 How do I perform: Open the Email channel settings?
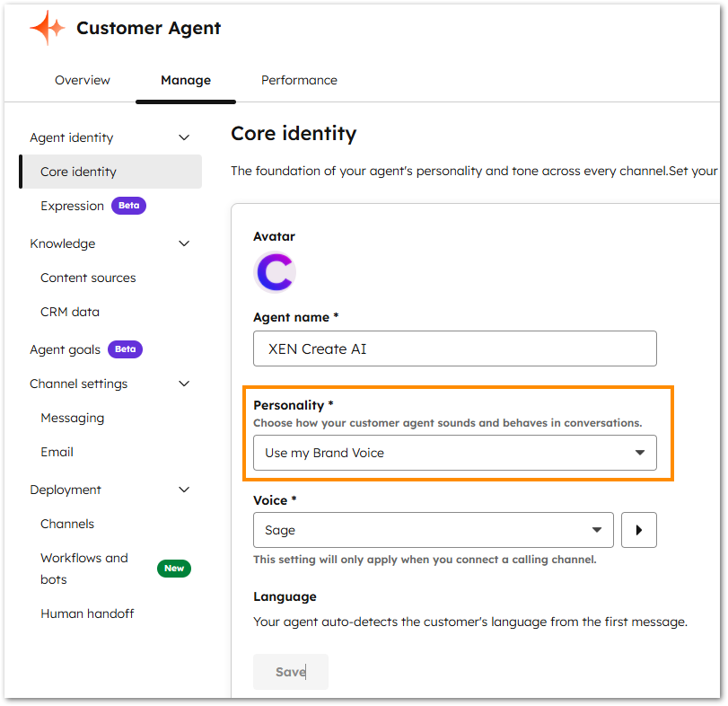click(x=57, y=452)
